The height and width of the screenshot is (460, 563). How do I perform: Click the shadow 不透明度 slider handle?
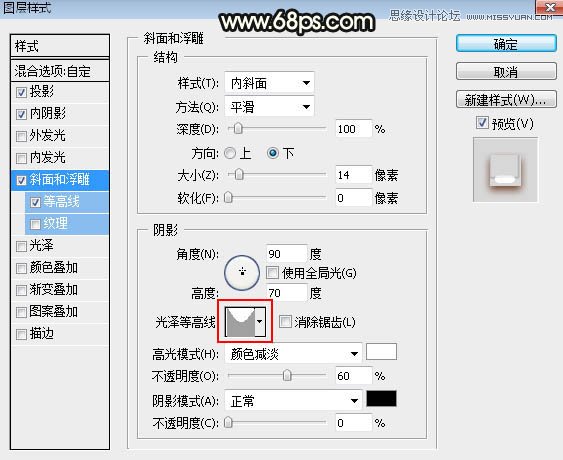tap(228, 422)
